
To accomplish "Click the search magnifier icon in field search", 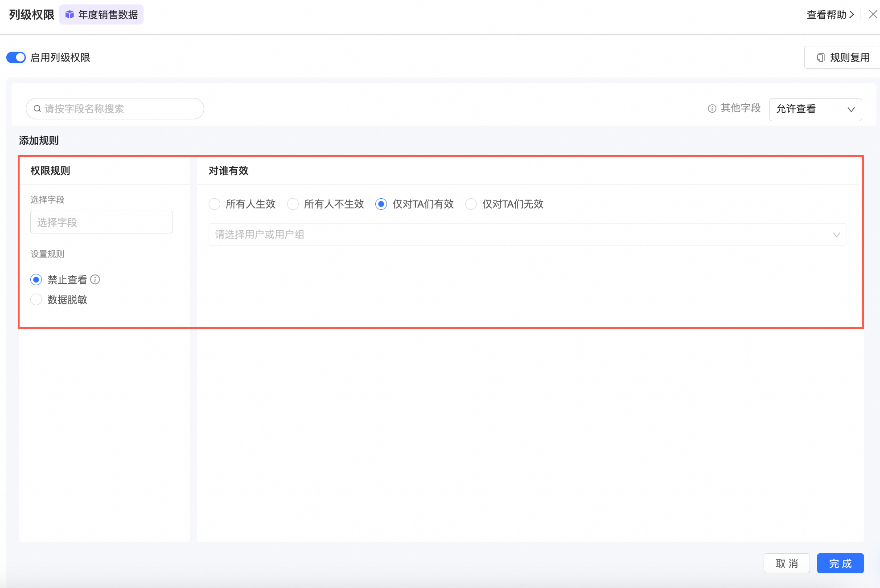I will tap(37, 109).
